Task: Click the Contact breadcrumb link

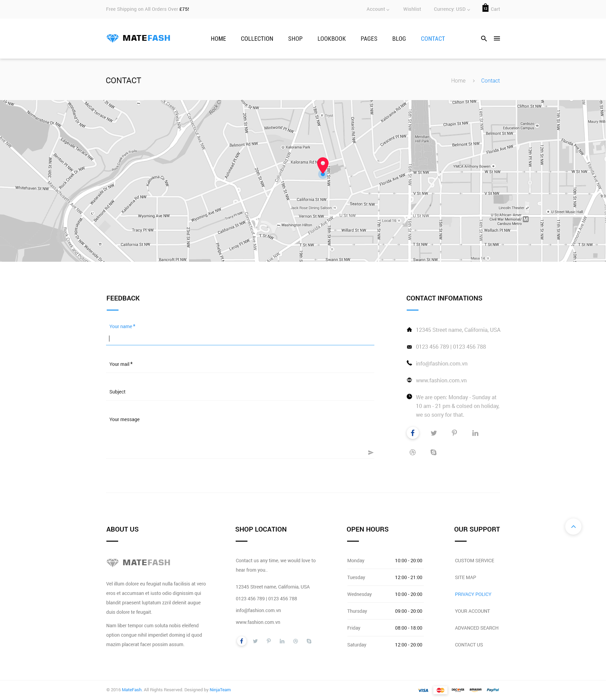Action: (x=490, y=81)
